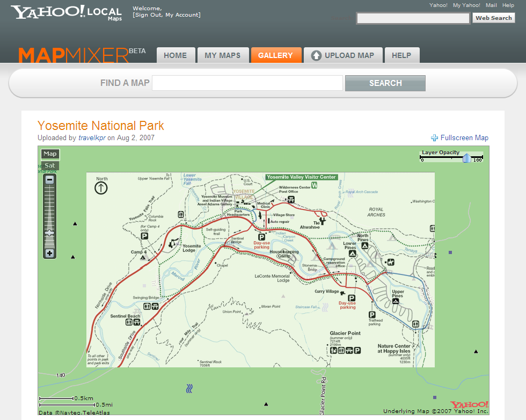Click the Yosemite Lodge building icon

(173, 243)
